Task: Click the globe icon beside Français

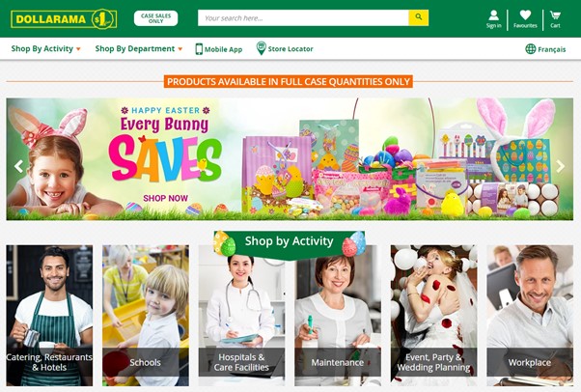Action: point(530,48)
